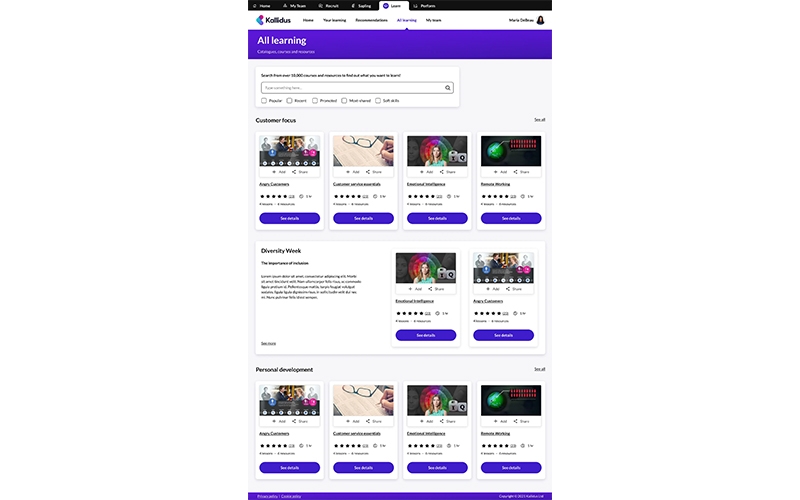Select All learning in navigation

(x=407, y=20)
